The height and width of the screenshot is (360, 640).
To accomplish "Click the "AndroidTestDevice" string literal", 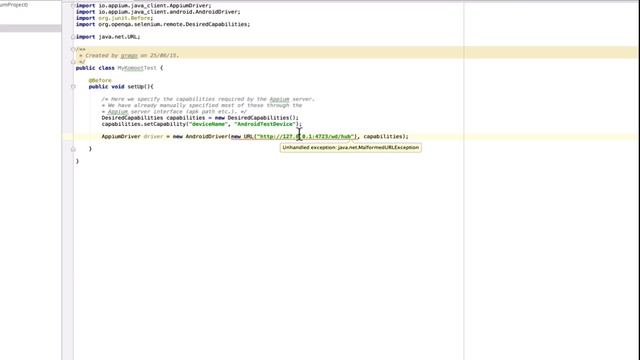I will (x=265, y=124).
